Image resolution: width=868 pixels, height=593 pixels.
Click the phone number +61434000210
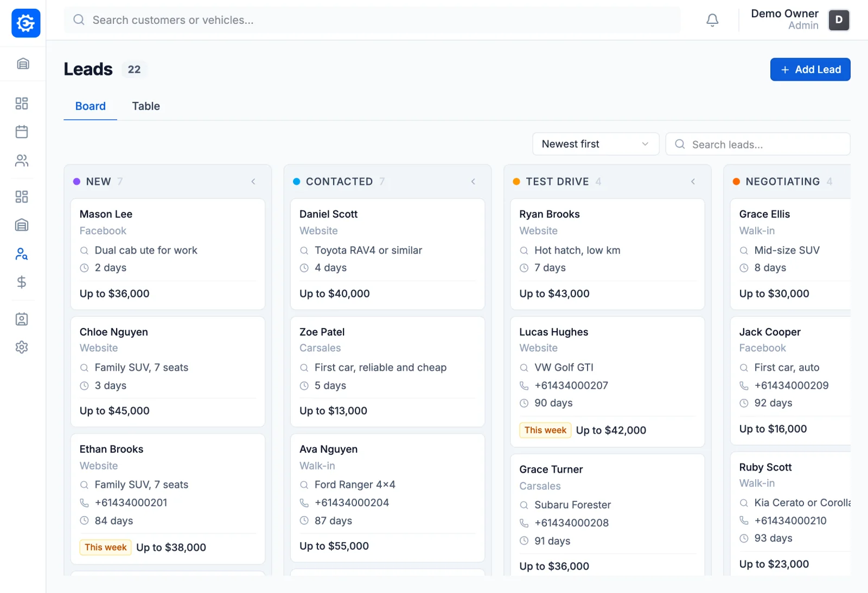790,521
